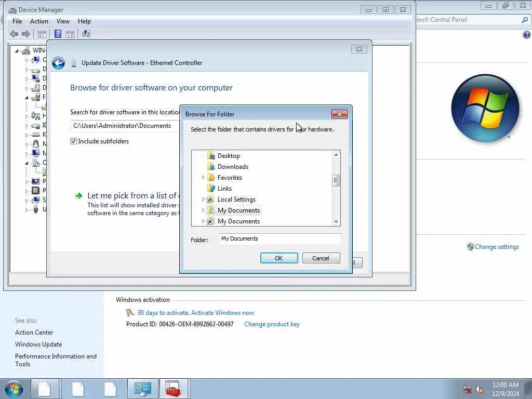Select the USB plug category icon
This screenshot has height=399, width=532.
pos(36,209)
